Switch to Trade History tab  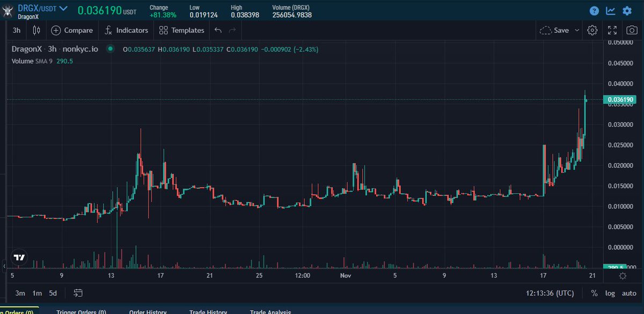tap(208, 312)
